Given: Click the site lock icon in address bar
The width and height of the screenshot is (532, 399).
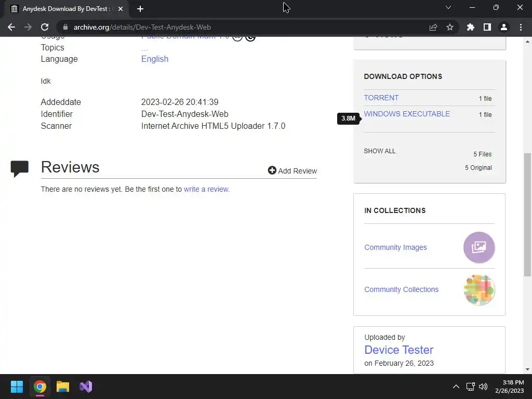Looking at the screenshot, I should pyautogui.click(x=65, y=27).
